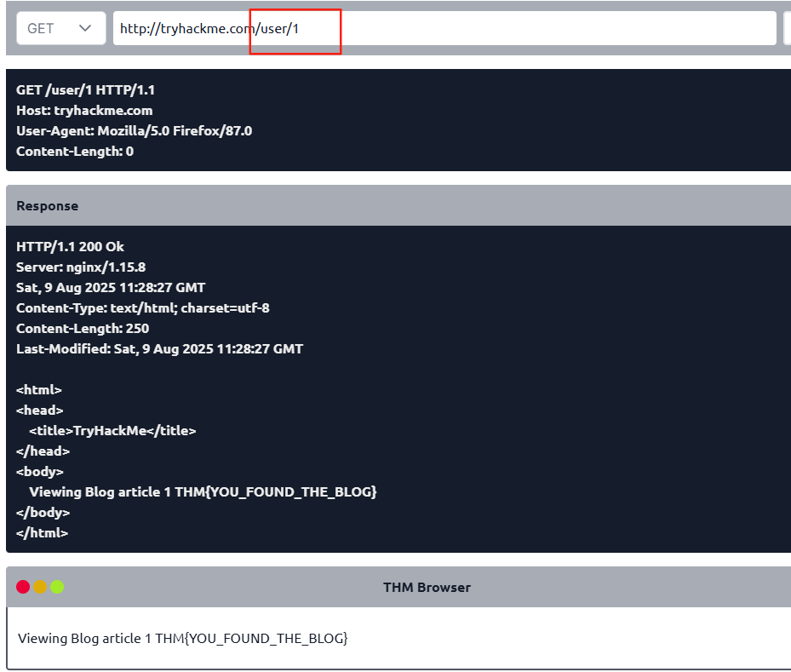
Task: Open the GET method dropdown
Action: pos(61,28)
